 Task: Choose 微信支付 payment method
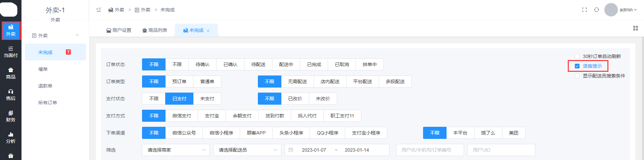tap(182, 116)
